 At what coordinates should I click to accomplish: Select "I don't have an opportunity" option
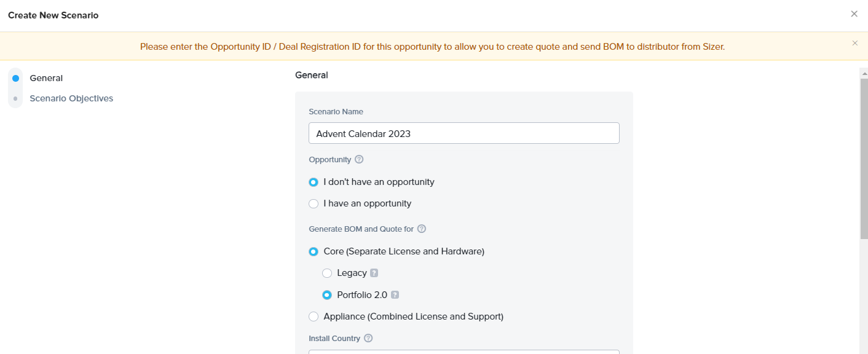pos(314,183)
